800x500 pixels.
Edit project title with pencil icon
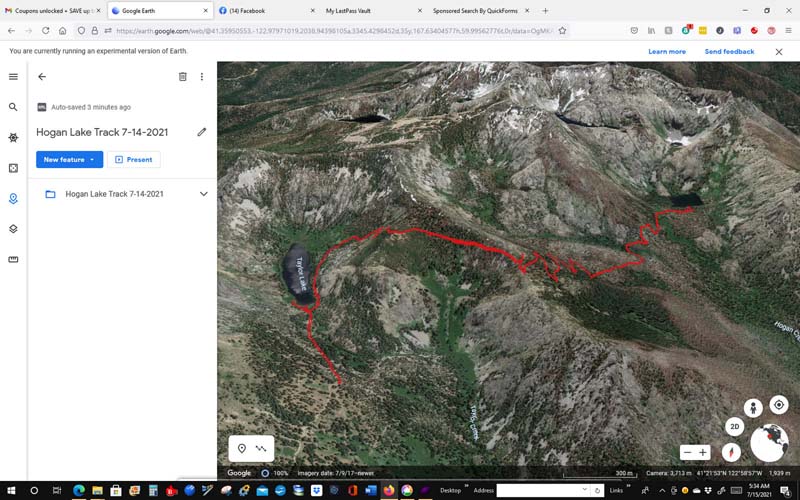tap(202, 132)
